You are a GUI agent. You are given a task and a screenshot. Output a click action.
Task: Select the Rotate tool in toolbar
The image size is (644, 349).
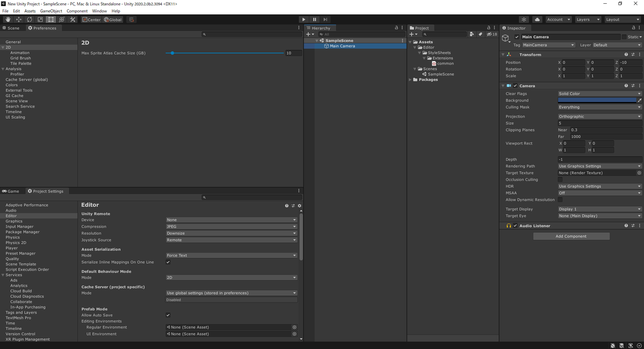coord(30,19)
